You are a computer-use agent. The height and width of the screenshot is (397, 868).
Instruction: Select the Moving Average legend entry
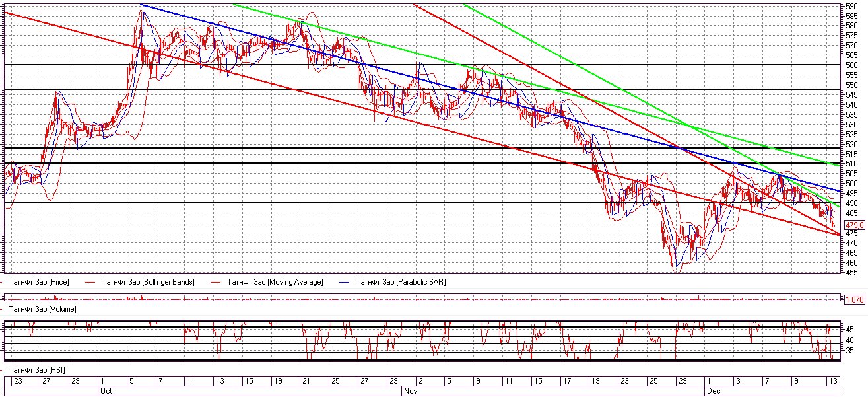click(275, 282)
